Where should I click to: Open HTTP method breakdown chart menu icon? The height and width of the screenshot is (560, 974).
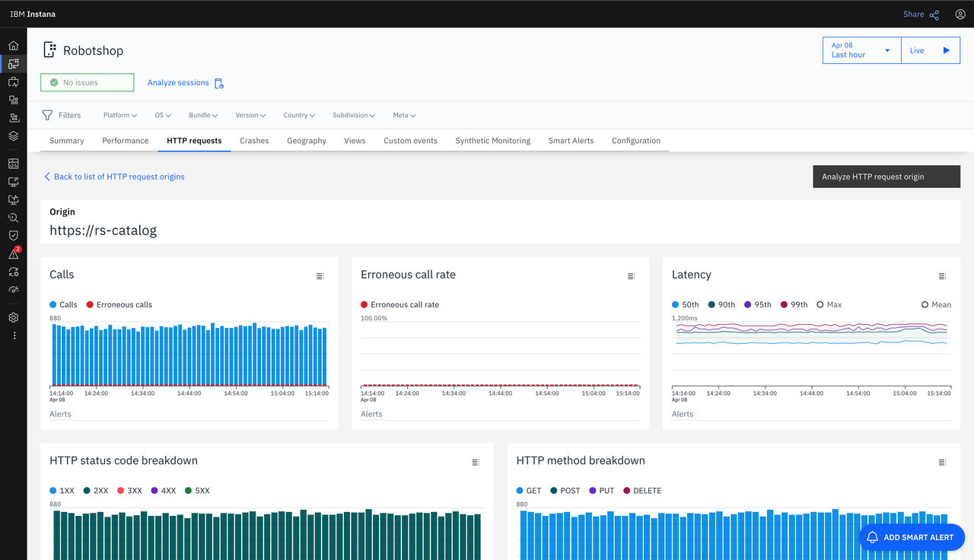coord(943,462)
